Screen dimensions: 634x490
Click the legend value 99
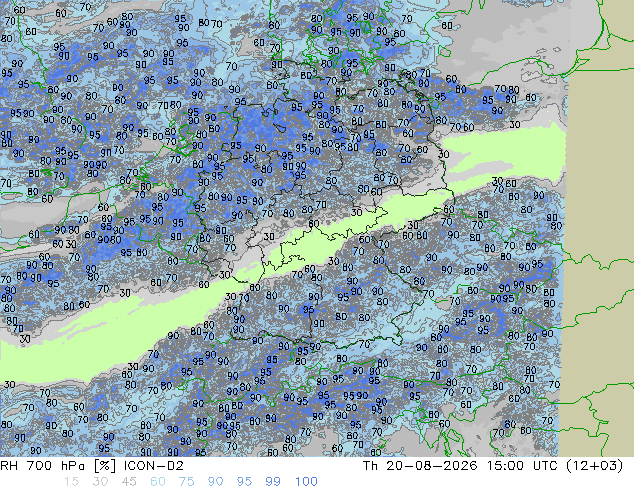(273, 482)
